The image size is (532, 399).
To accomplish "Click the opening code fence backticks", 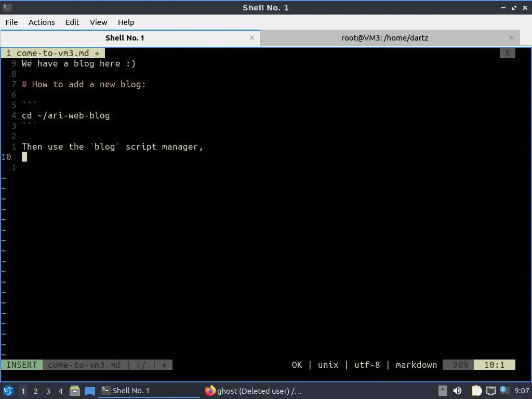I will click(29, 104).
